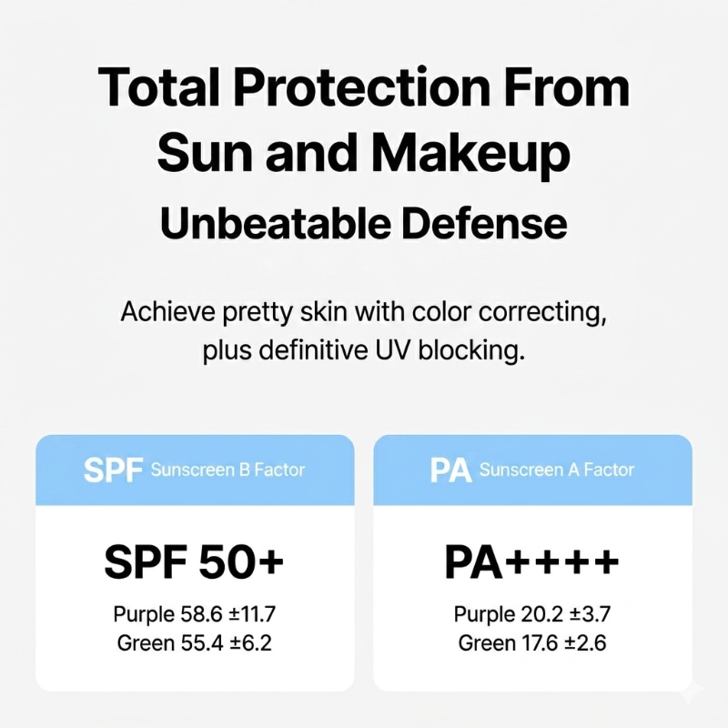Click the 'PA++++' rating text

click(531, 561)
